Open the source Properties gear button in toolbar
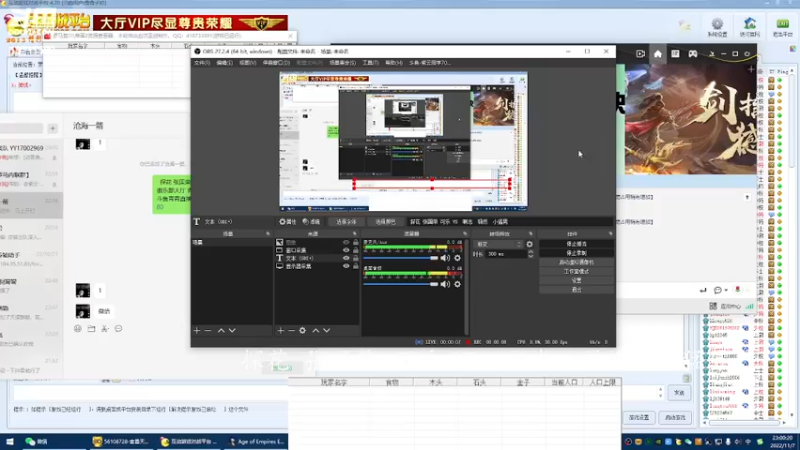This screenshot has width=800, height=450. tap(288, 222)
